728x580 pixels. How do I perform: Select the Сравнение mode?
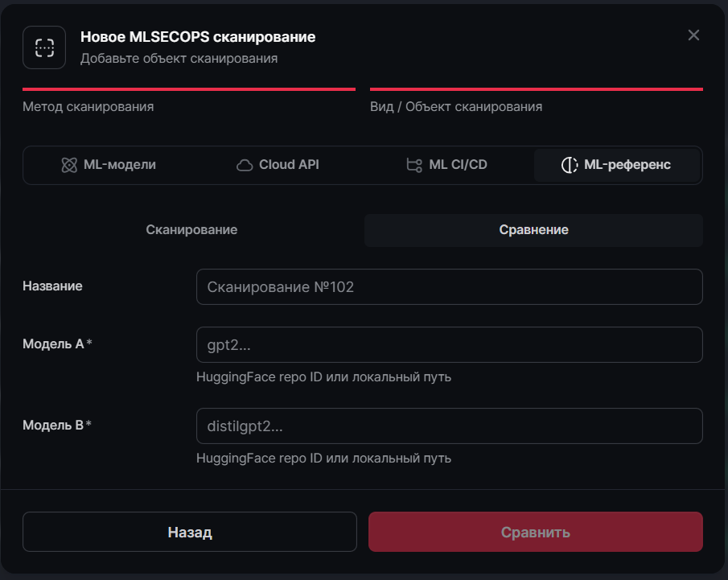[533, 230]
